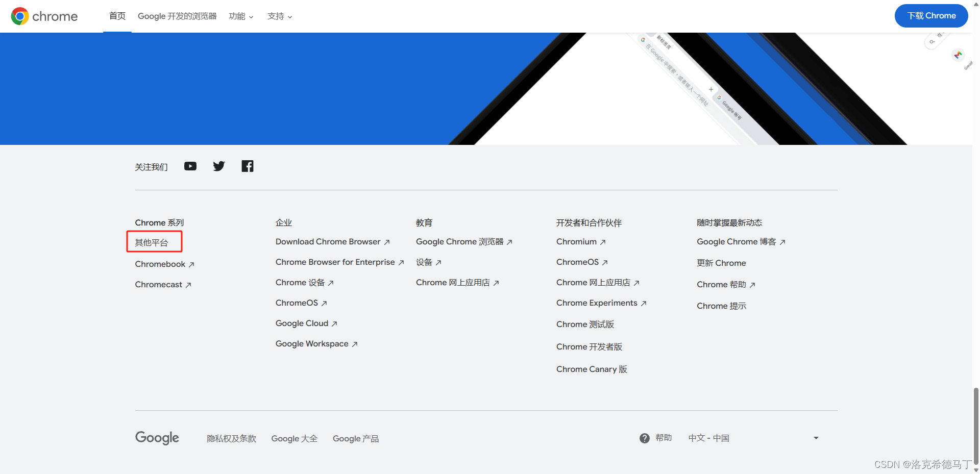
Task: Click the page vertical scrollbar thumb
Action: [976, 426]
